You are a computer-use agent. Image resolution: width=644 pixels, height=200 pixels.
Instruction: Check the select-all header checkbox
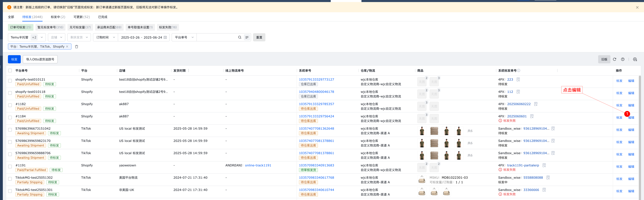coord(10,71)
